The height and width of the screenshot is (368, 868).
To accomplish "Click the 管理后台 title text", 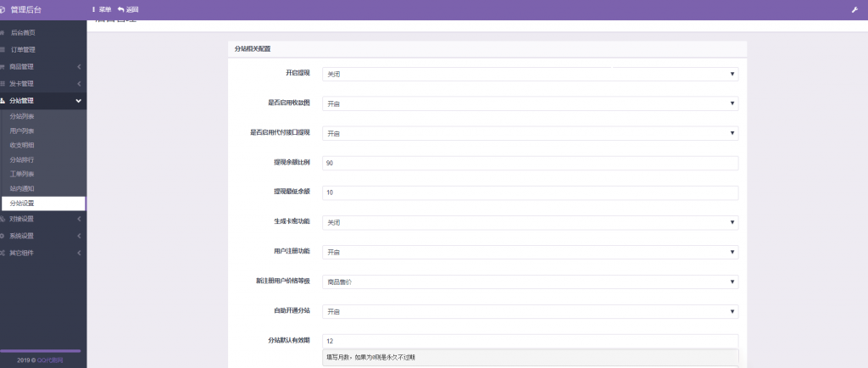I will [x=26, y=9].
